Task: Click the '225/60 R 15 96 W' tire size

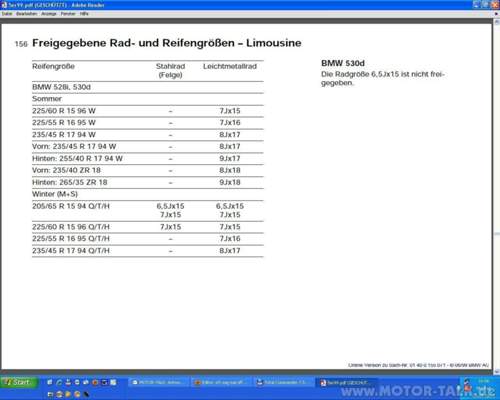Action: pyautogui.click(x=64, y=111)
